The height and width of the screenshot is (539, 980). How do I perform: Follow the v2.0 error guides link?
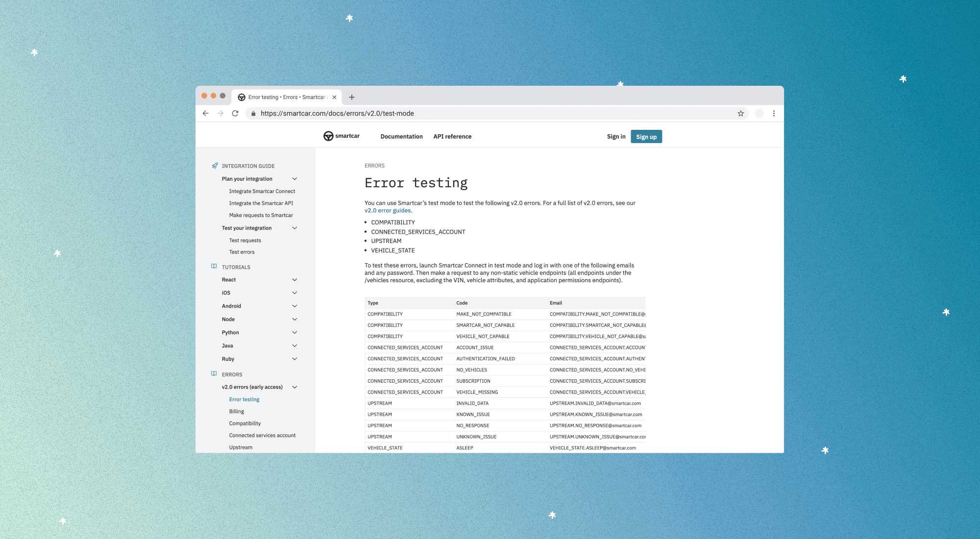pyautogui.click(x=388, y=211)
